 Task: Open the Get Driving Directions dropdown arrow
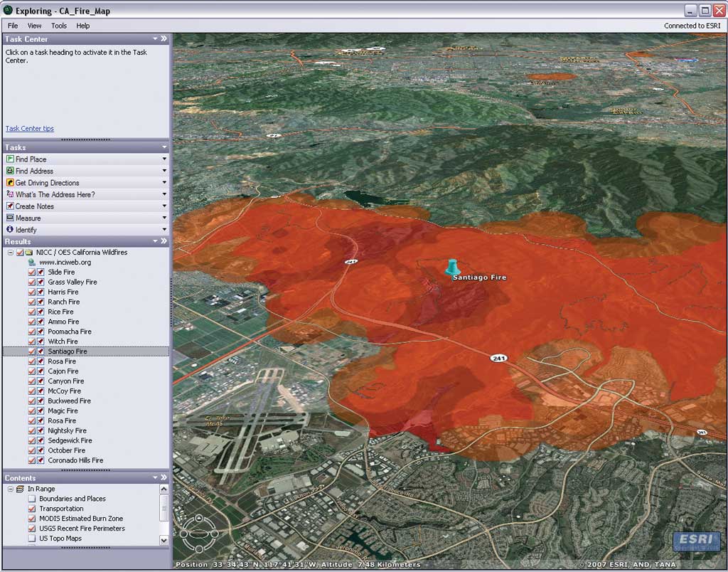pos(164,183)
